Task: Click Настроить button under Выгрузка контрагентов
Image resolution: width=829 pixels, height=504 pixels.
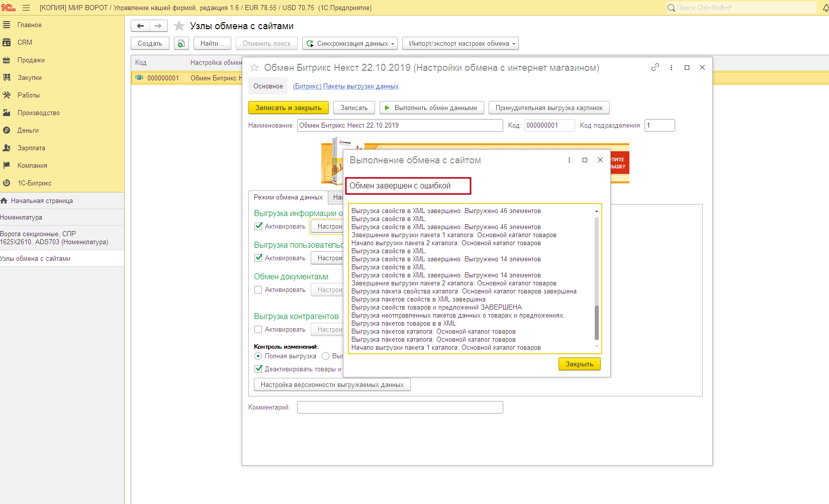Action: [x=327, y=329]
